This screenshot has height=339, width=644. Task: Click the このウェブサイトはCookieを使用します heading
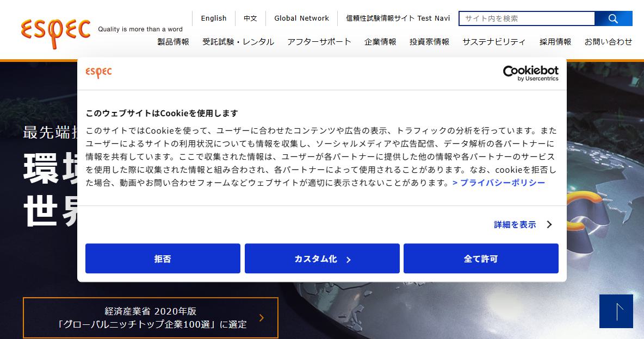(162, 114)
